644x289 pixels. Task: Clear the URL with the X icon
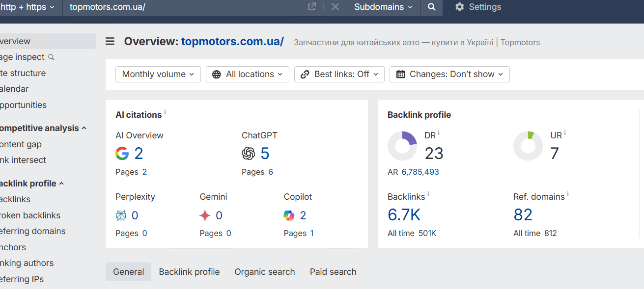click(335, 7)
